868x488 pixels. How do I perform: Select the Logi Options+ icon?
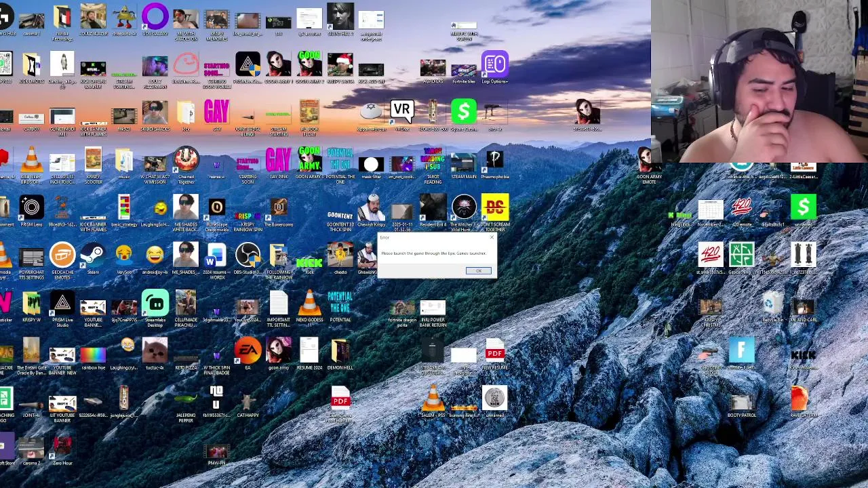click(495, 68)
